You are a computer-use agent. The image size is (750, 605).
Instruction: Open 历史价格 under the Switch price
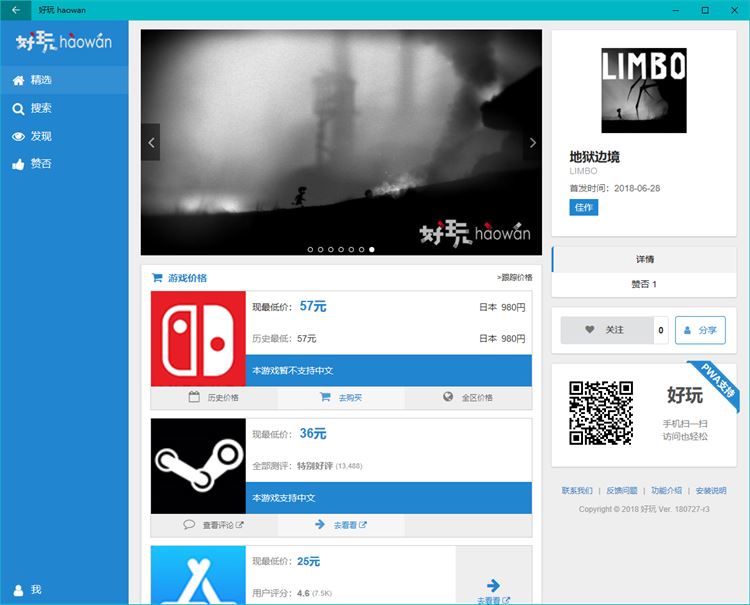point(214,397)
